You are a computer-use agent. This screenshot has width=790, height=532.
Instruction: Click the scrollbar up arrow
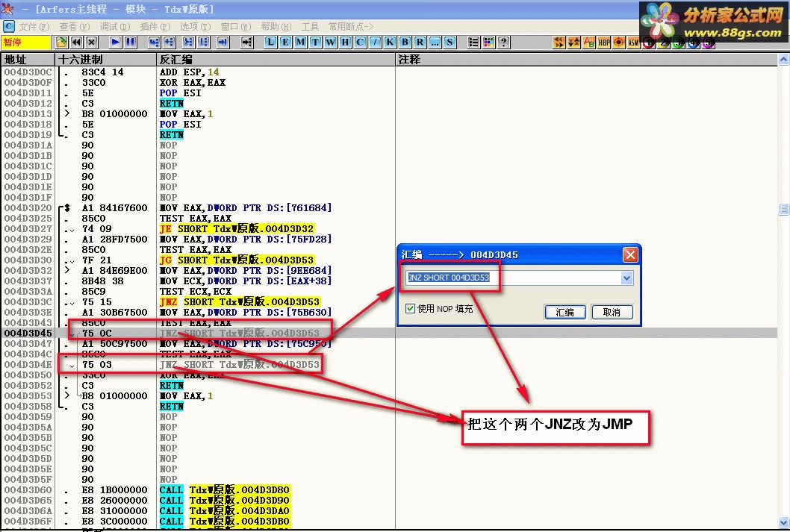click(x=783, y=60)
